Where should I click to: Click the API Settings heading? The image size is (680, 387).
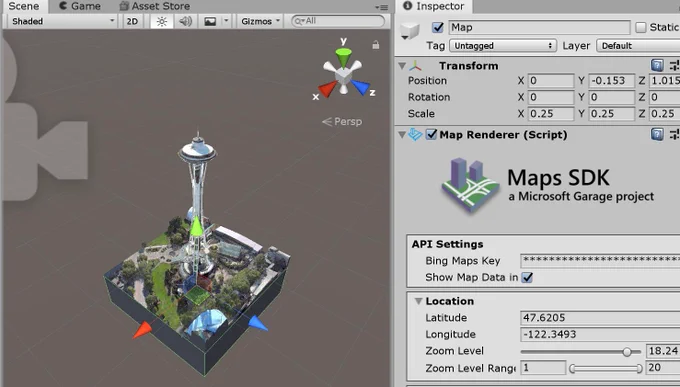[448, 244]
